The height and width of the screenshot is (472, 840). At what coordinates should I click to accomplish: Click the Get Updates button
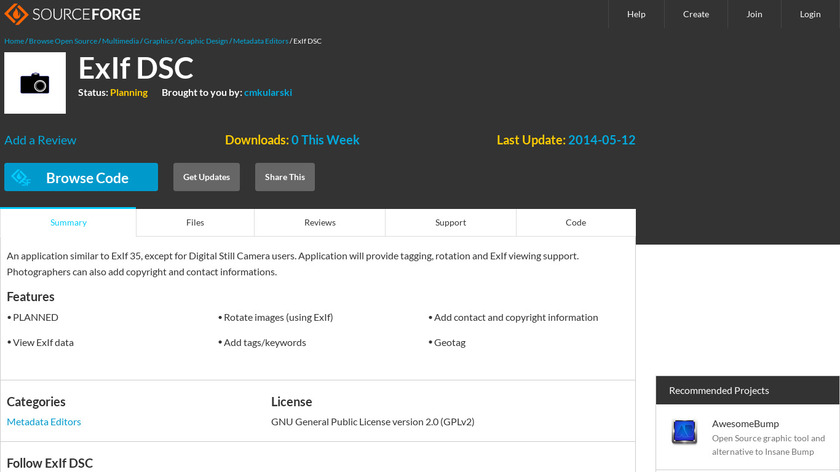click(206, 177)
